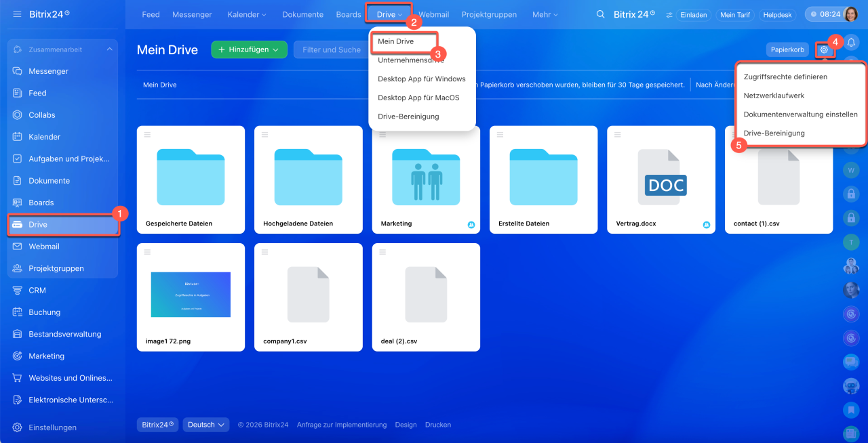The width and height of the screenshot is (868, 443).
Task: Open the Helpdesk button
Action: coord(777,14)
